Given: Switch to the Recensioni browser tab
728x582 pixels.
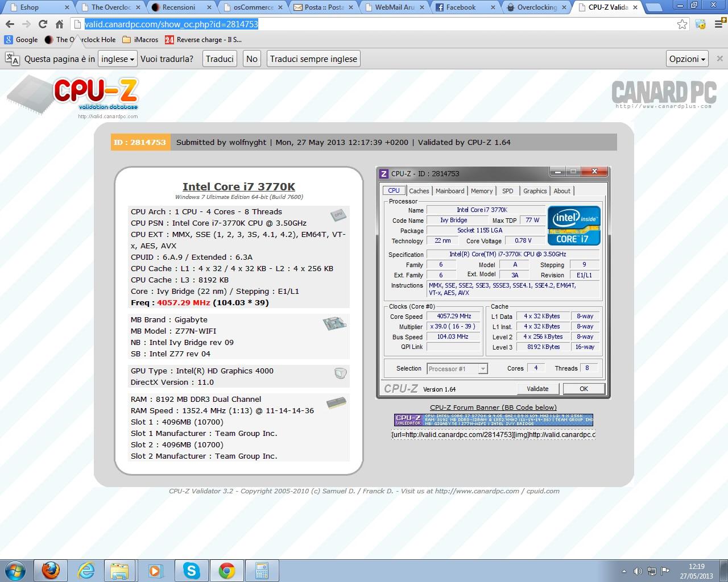Looking at the screenshot, I should tap(180, 7).
